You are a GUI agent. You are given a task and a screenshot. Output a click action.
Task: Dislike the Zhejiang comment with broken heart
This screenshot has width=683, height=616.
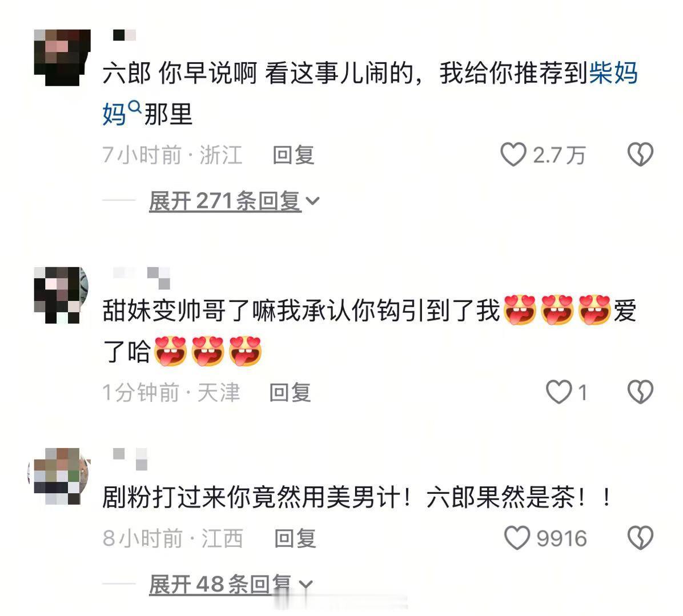click(x=640, y=155)
